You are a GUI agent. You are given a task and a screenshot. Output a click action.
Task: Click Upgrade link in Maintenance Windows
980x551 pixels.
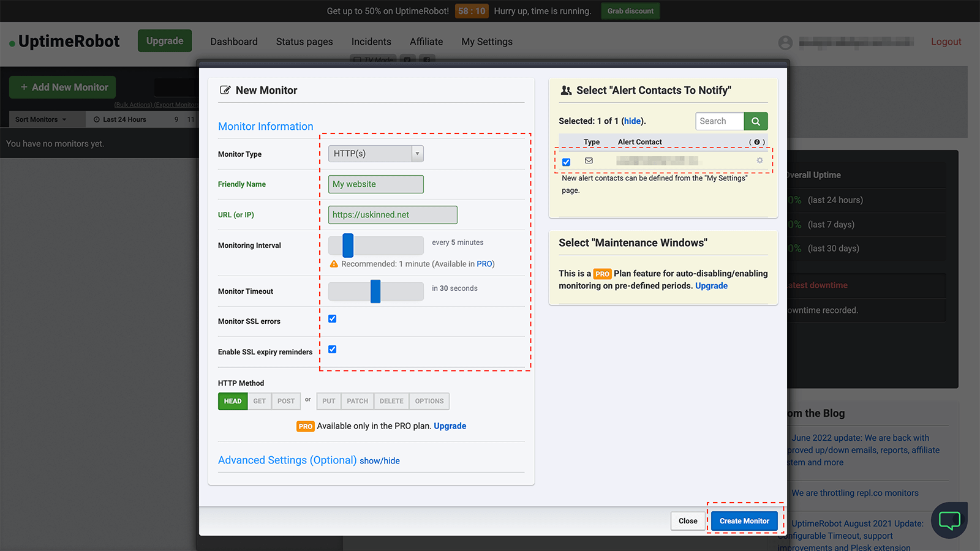point(711,286)
